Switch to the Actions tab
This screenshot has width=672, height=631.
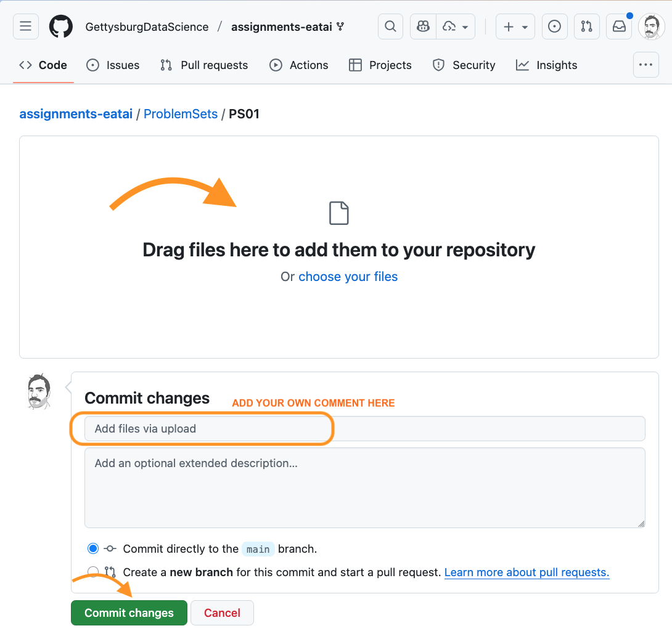pos(299,65)
